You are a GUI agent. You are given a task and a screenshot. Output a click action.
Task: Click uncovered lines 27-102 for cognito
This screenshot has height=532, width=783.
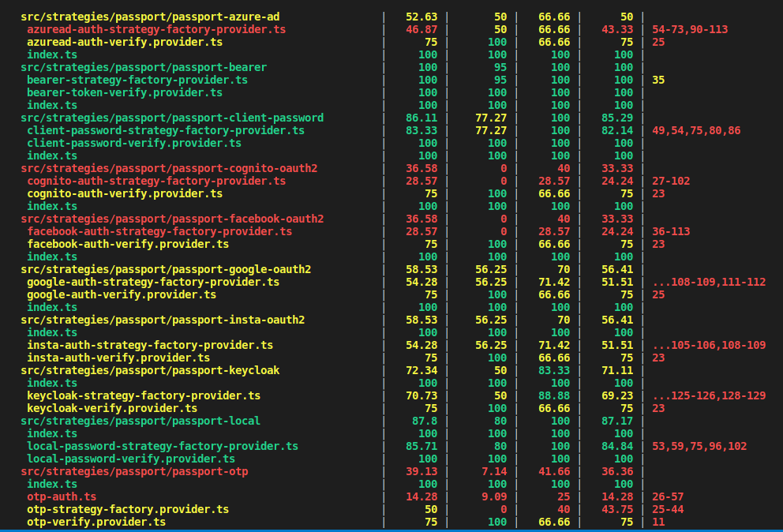point(671,181)
